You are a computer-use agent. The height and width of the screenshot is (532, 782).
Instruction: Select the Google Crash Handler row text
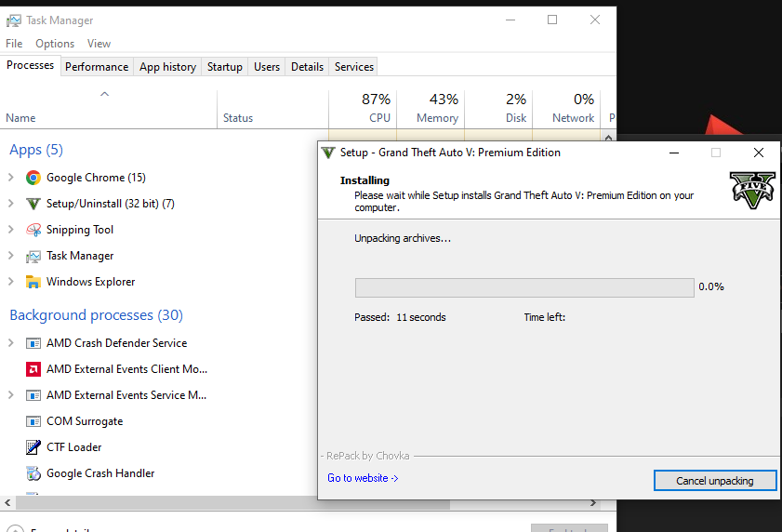[x=100, y=473]
